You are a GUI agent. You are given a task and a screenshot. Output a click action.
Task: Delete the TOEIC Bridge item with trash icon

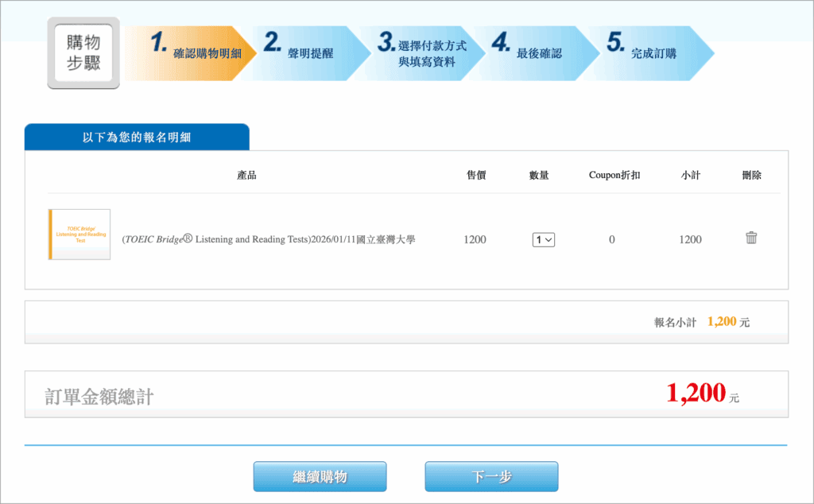click(x=751, y=238)
